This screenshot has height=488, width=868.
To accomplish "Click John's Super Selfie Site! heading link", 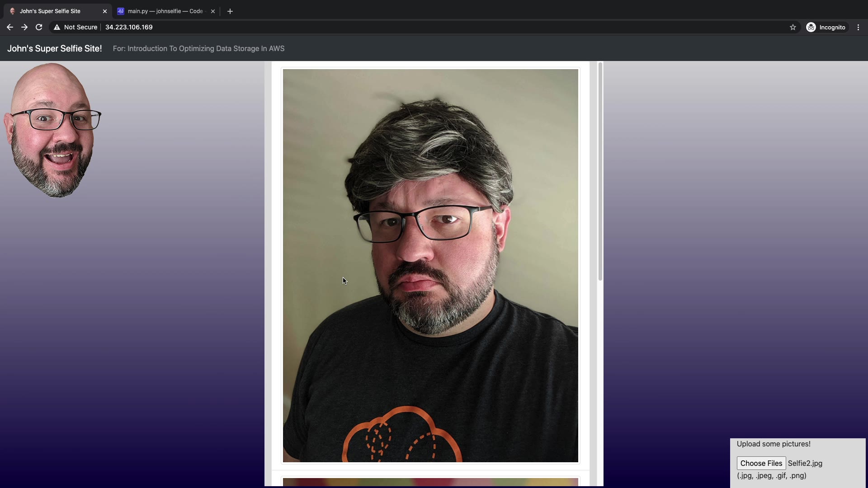I will click(x=54, y=48).
